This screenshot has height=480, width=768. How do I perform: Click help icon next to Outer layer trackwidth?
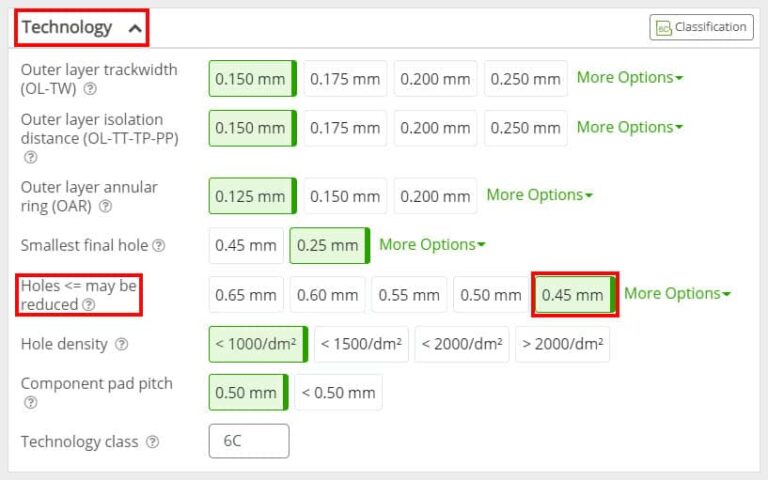pyautogui.click(x=90, y=88)
